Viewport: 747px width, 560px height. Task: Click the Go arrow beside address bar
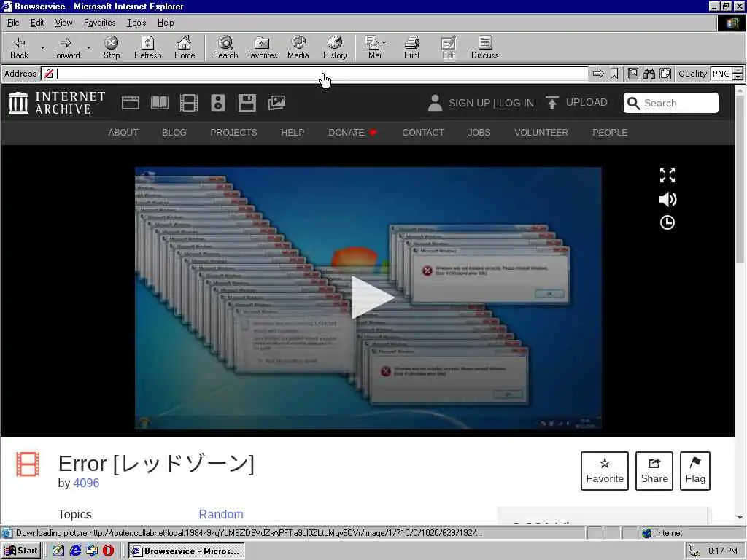point(598,74)
